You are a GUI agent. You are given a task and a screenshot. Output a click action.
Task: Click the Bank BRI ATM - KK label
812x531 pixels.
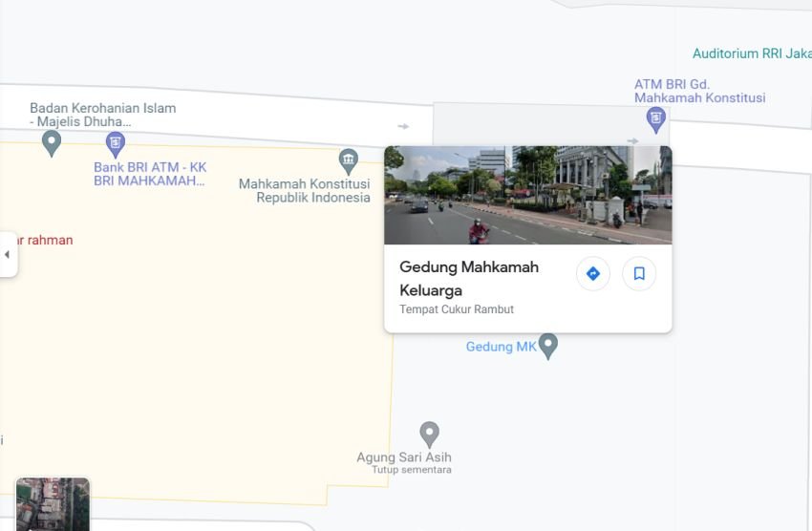(x=150, y=174)
